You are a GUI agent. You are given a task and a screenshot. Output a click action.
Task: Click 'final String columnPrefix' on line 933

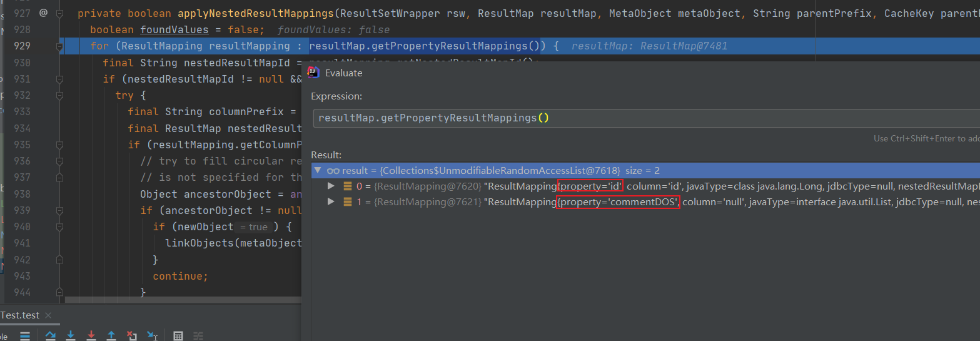pyautogui.click(x=206, y=112)
